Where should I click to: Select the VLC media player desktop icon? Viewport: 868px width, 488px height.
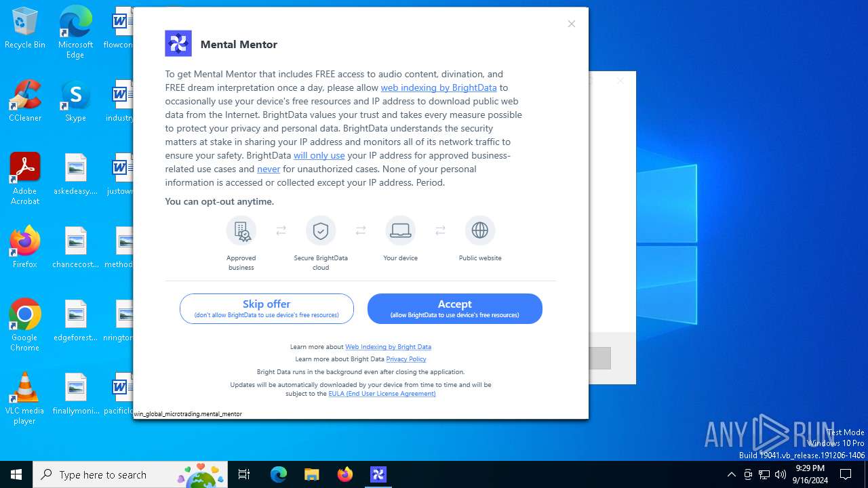tap(25, 399)
